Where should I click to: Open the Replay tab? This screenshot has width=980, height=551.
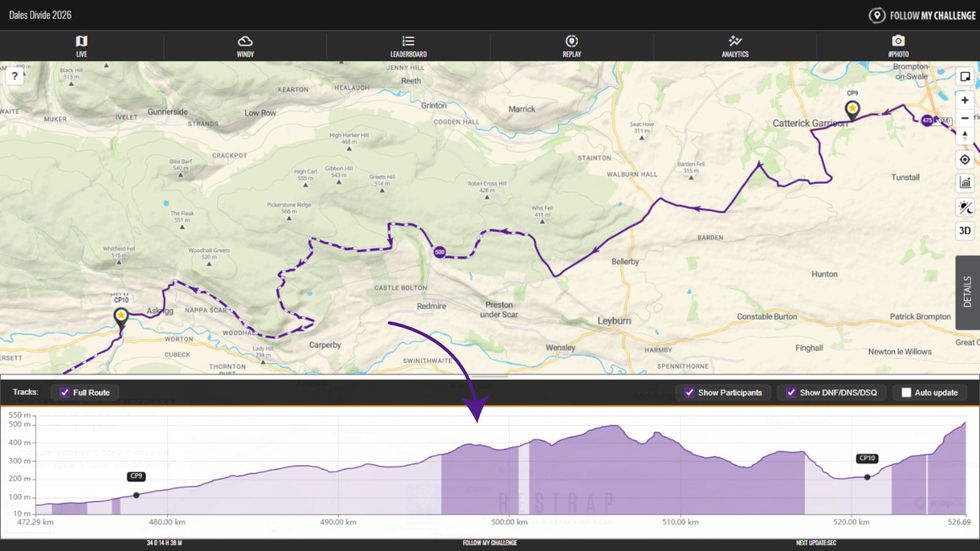(572, 46)
